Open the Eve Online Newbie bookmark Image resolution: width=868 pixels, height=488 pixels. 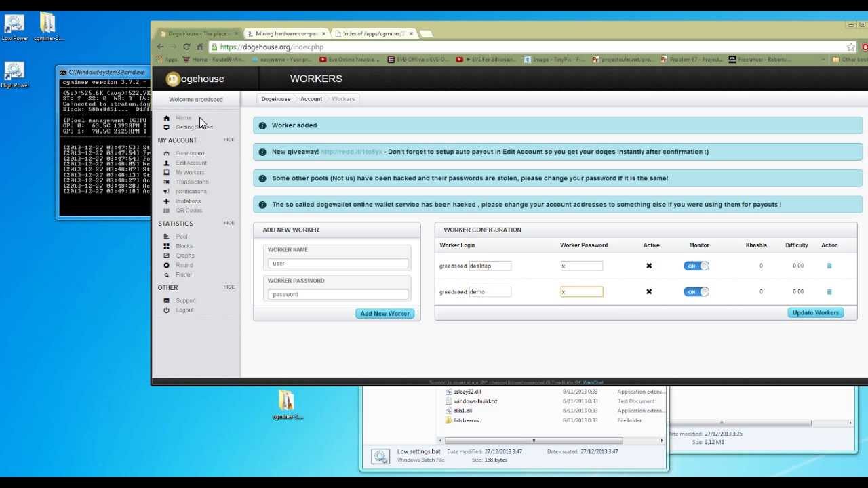point(349,60)
